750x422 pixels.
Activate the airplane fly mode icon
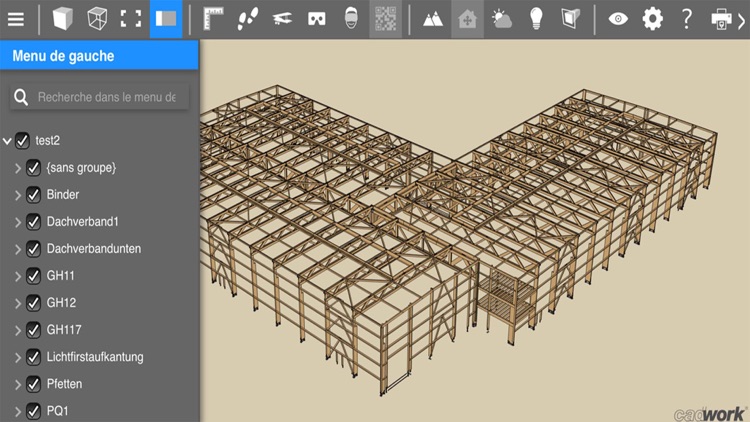(x=282, y=19)
